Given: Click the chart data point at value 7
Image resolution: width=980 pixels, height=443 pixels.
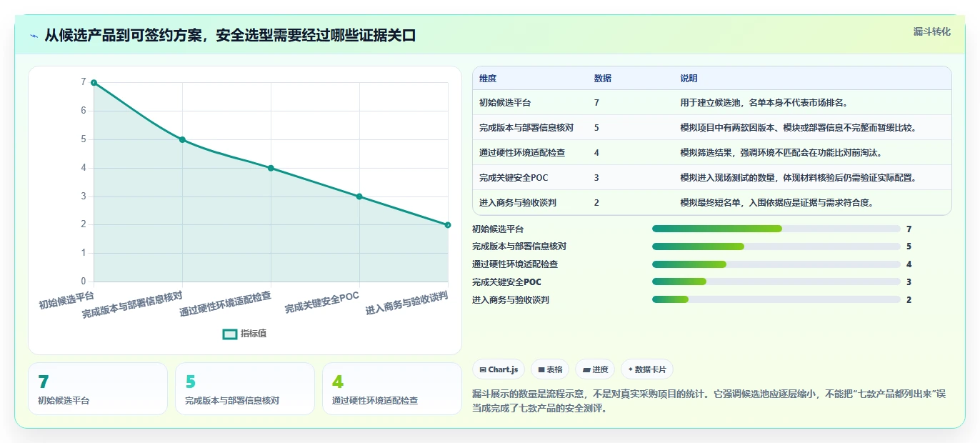Looking at the screenshot, I should coord(94,83).
